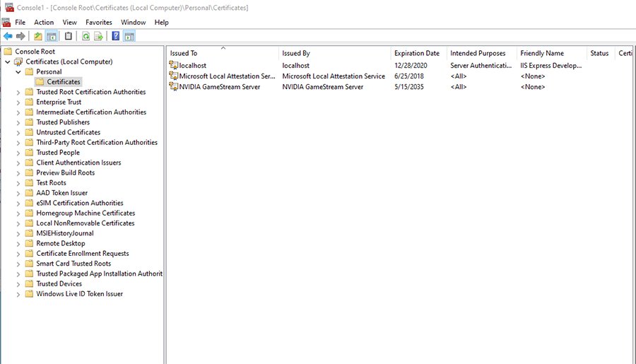This screenshot has width=636, height=364.
Task: Open Help via the question mark icon
Action: 116,36
